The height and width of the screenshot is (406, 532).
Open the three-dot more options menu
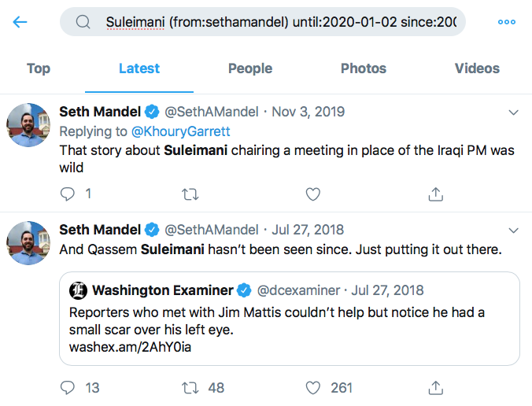pos(506,22)
